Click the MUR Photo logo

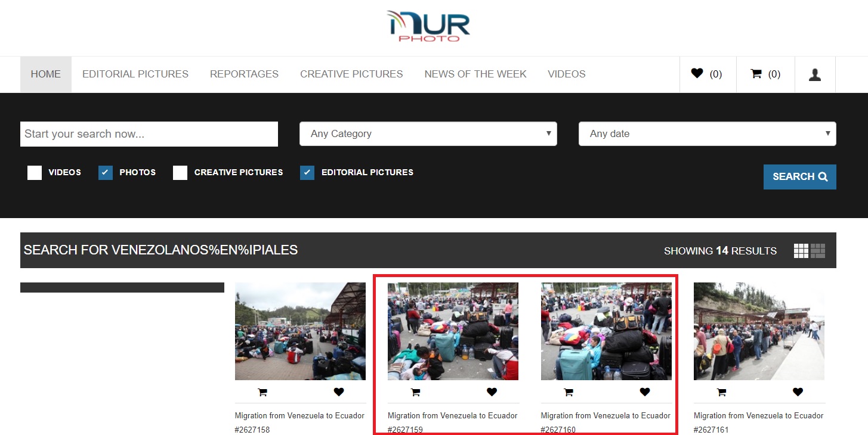[428, 26]
